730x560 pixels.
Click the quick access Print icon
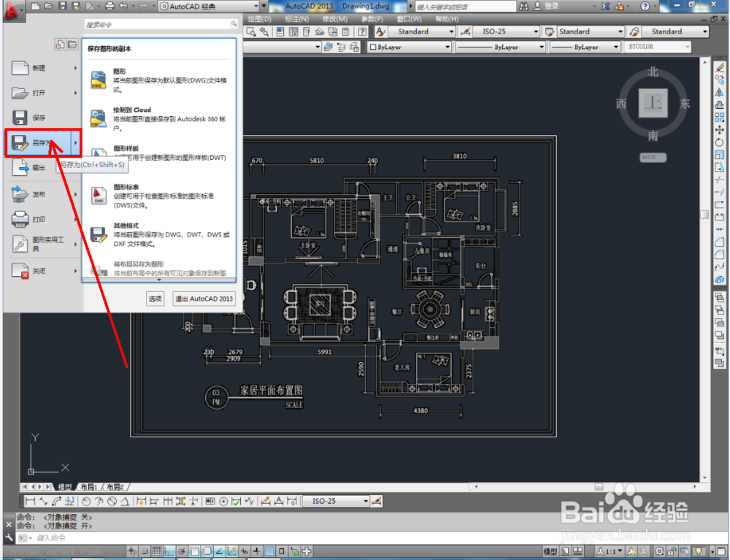(x=109, y=6)
